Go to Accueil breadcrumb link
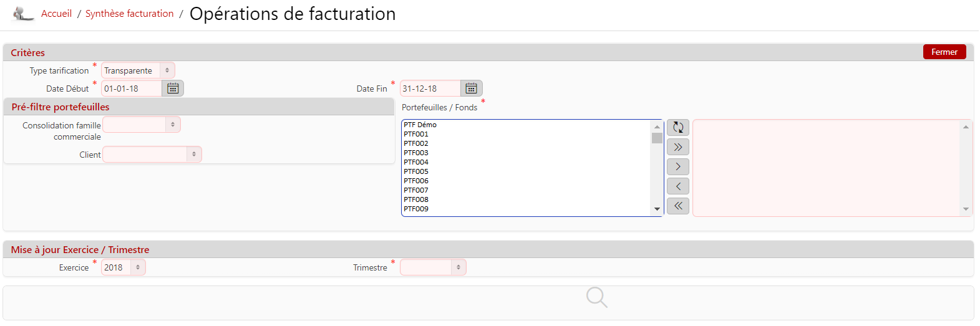980x326 pixels. 56,14
